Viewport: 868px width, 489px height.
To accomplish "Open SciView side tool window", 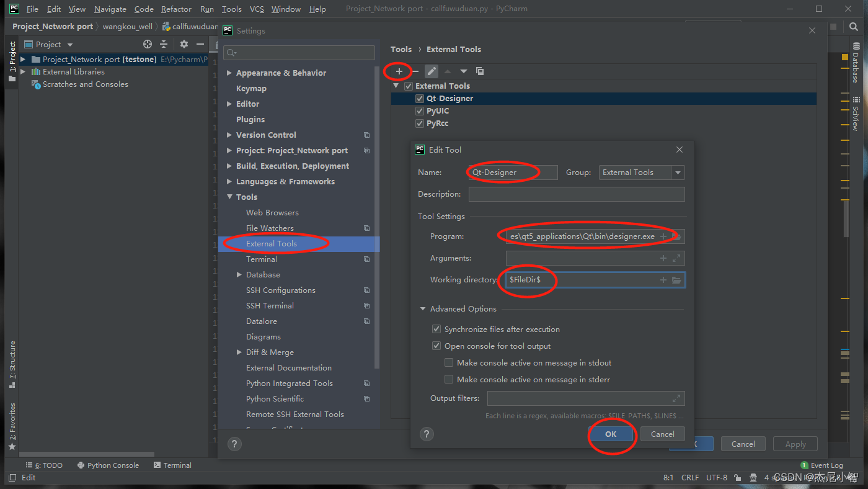I will coord(856,113).
